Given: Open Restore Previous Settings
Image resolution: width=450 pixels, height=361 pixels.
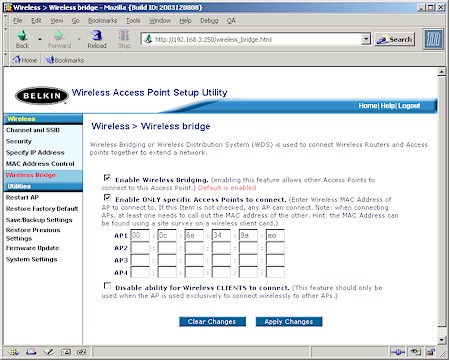Looking at the screenshot, I should coord(33,234).
